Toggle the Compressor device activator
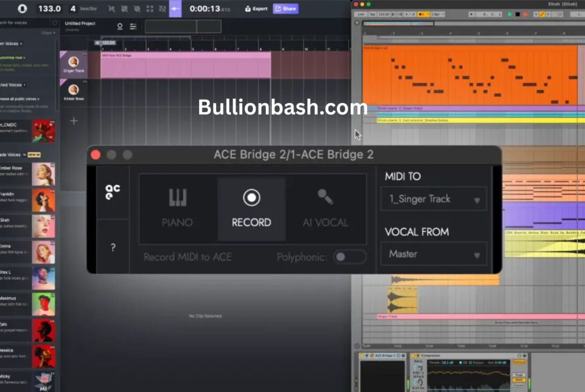 [412, 355]
